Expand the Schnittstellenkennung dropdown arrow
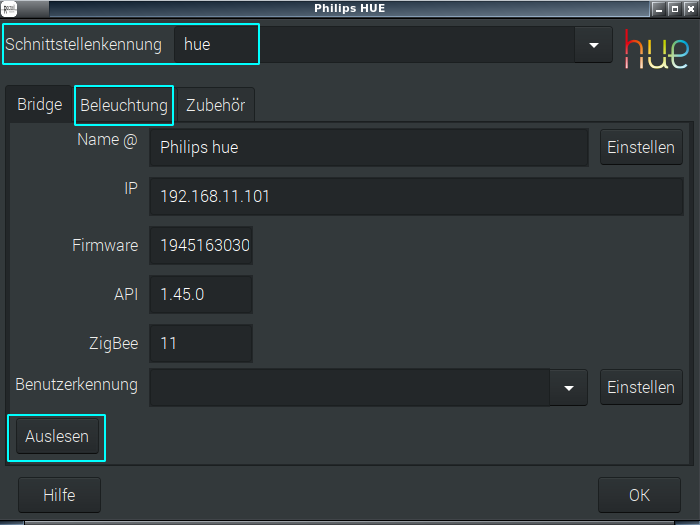This screenshot has height=525, width=700. [594, 45]
